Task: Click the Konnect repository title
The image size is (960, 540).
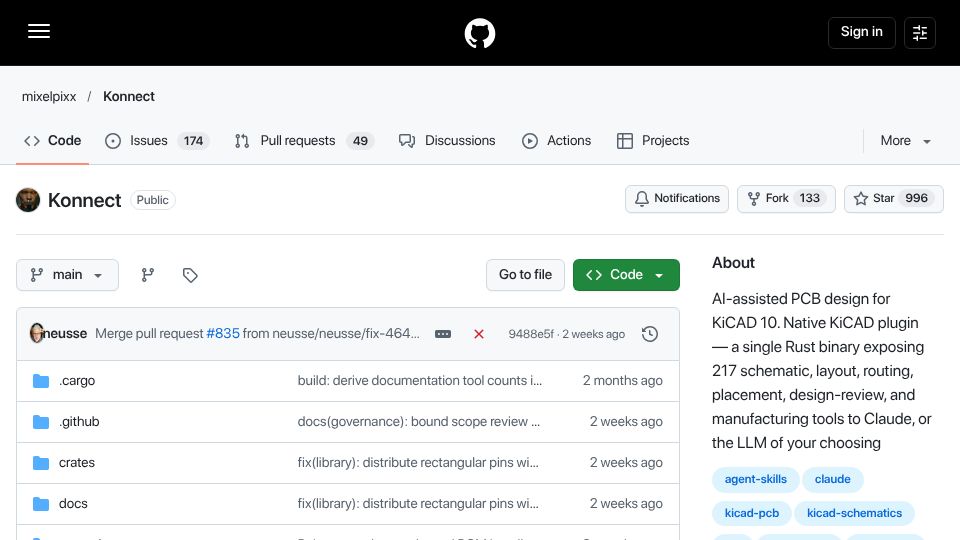Action: coord(84,200)
